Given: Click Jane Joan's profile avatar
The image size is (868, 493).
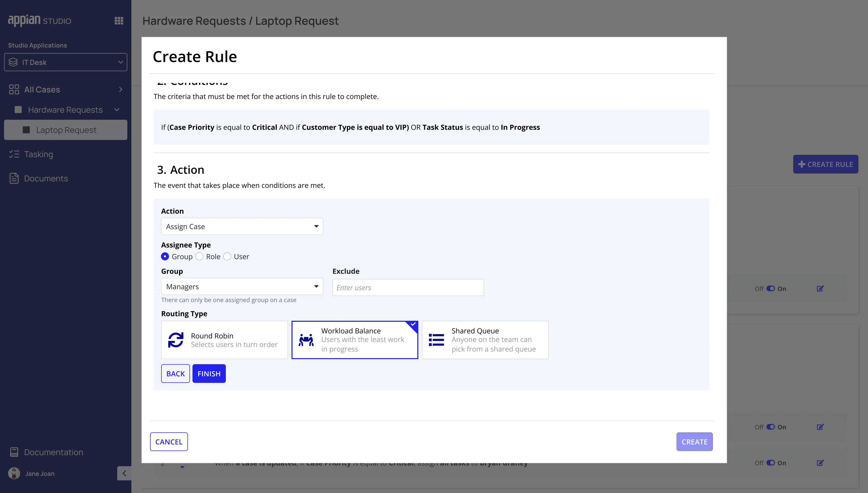Looking at the screenshot, I should (x=14, y=473).
